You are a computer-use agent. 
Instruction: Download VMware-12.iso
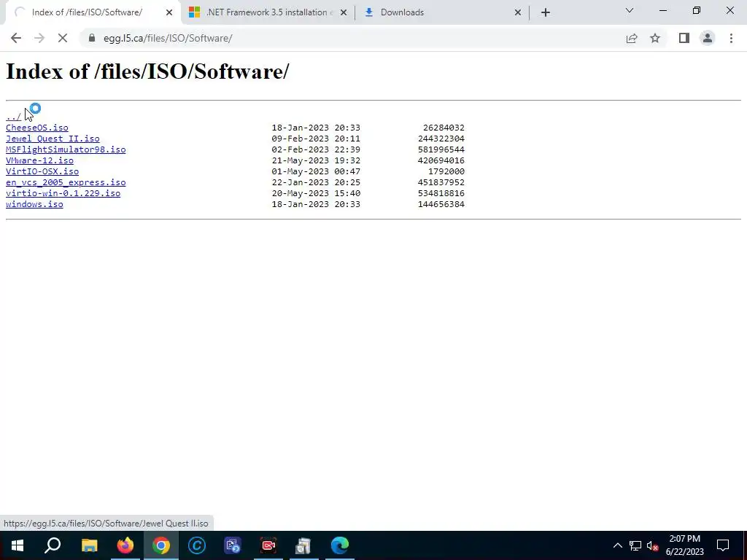coord(39,160)
